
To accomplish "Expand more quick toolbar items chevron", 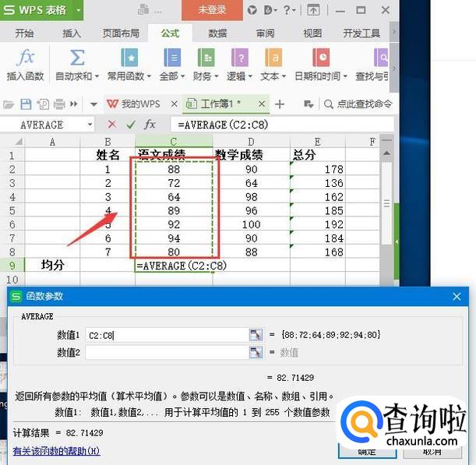I will [x=73, y=104].
